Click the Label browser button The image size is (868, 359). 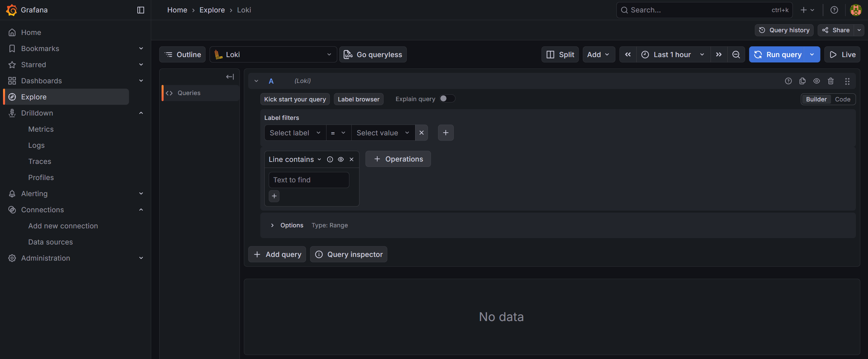tap(358, 99)
